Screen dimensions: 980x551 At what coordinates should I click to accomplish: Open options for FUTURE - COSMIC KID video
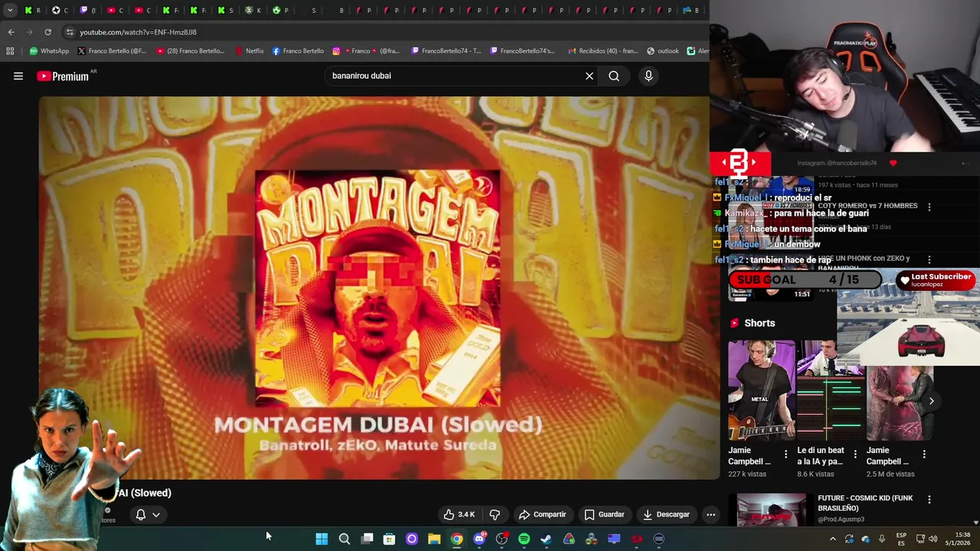pyautogui.click(x=929, y=500)
